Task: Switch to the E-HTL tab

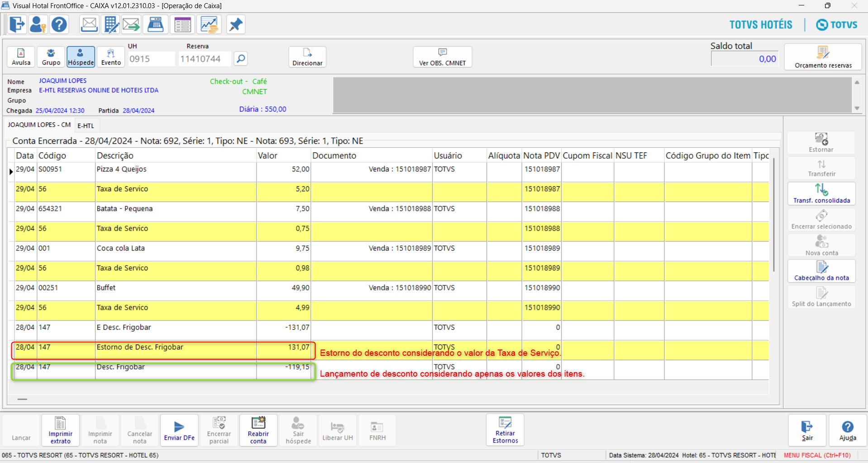Action: click(x=86, y=126)
